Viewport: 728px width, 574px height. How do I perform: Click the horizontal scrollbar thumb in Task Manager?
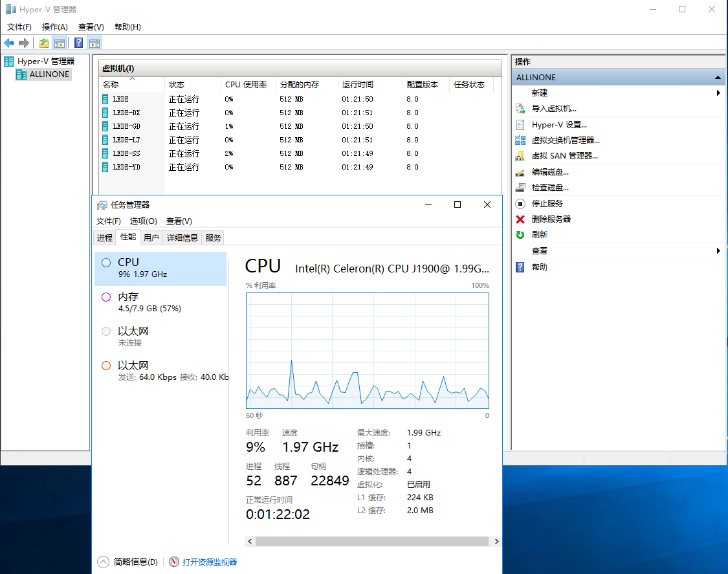pyautogui.click(x=372, y=542)
